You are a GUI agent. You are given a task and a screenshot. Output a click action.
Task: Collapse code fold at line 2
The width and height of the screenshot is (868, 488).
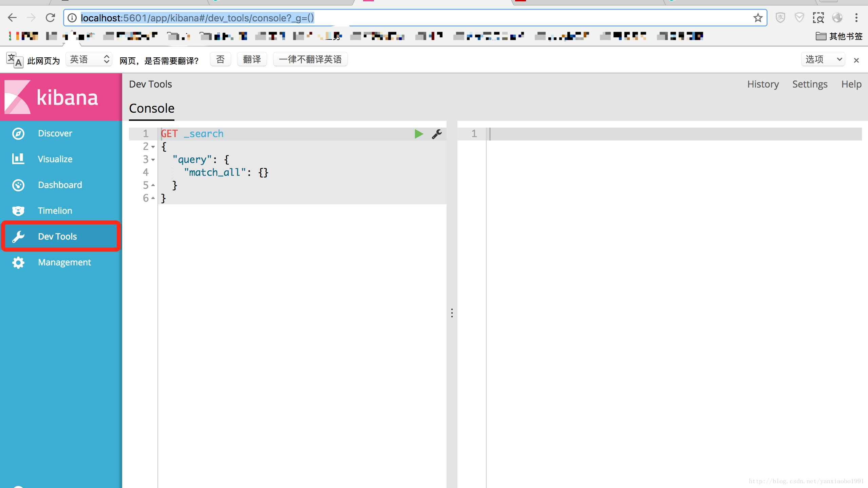pos(153,147)
